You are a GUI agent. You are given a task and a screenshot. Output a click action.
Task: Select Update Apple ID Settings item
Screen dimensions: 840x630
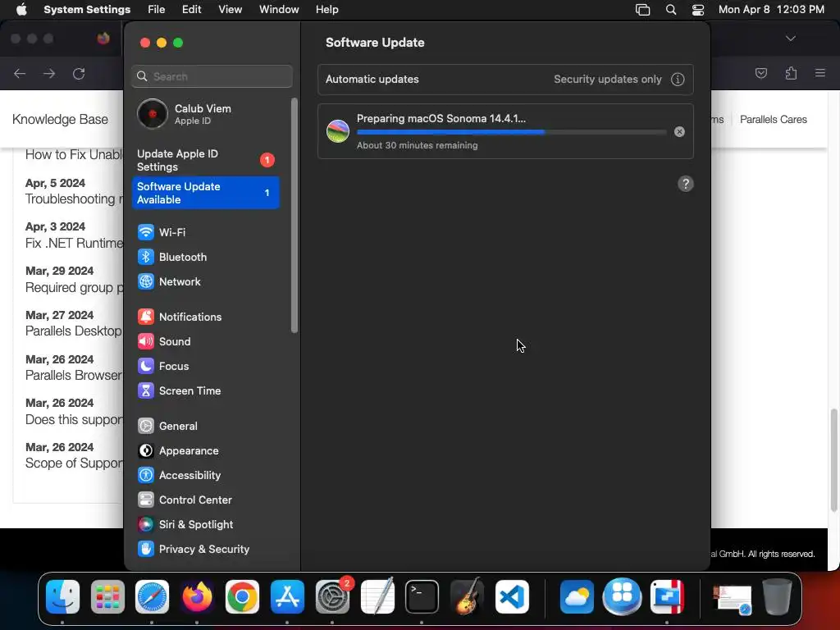(x=206, y=160)
